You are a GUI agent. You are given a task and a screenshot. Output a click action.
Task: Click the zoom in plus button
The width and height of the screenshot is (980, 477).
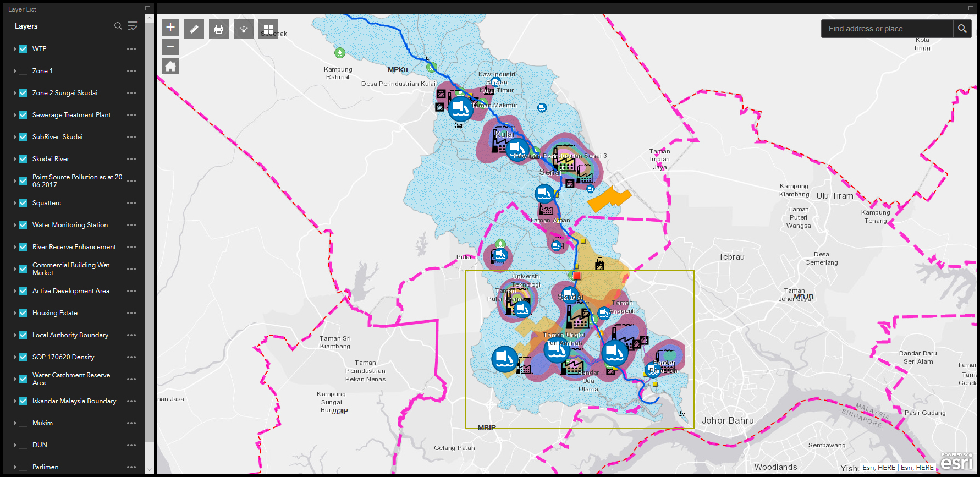click(x=170, y=27)
